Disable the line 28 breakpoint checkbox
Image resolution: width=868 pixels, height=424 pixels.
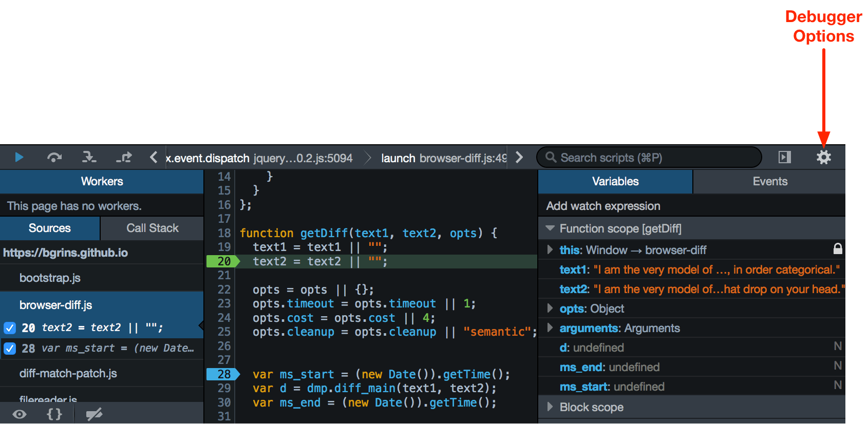tap(10, 349)
